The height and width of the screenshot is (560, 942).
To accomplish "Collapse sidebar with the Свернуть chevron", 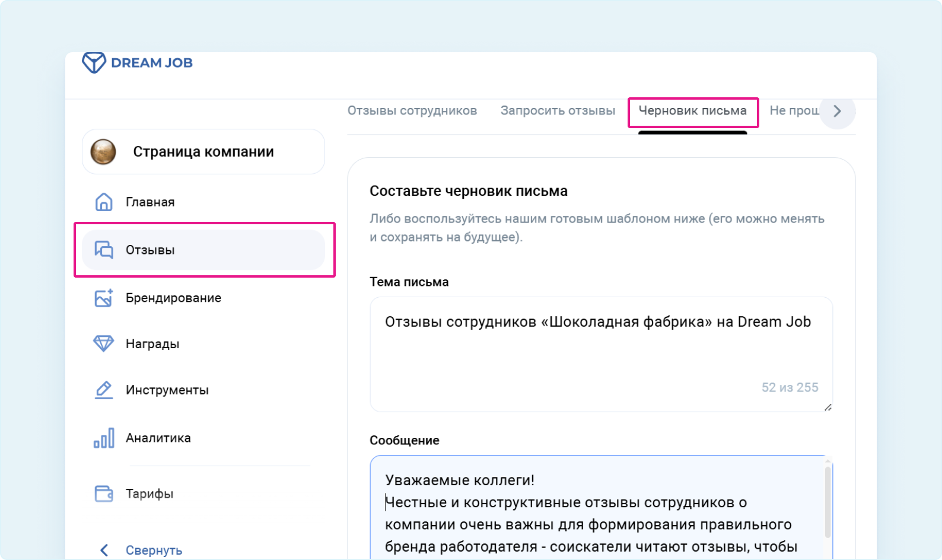I will coord(104,551).
